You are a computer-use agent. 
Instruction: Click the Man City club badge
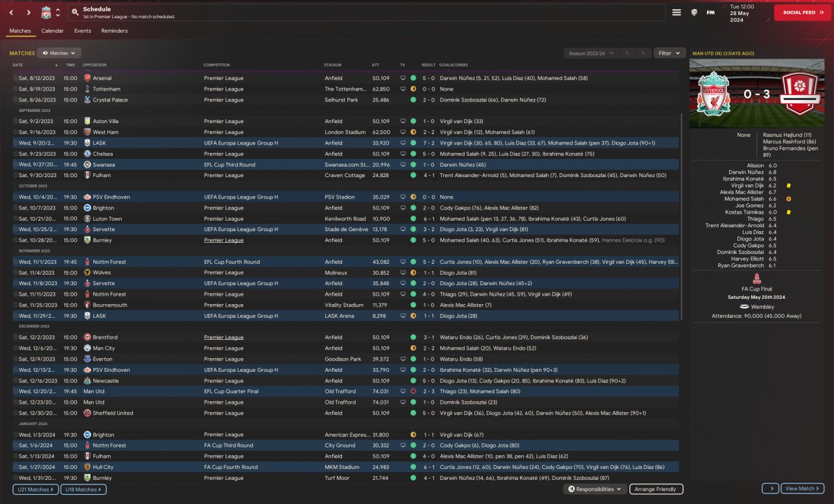(87, 348)
